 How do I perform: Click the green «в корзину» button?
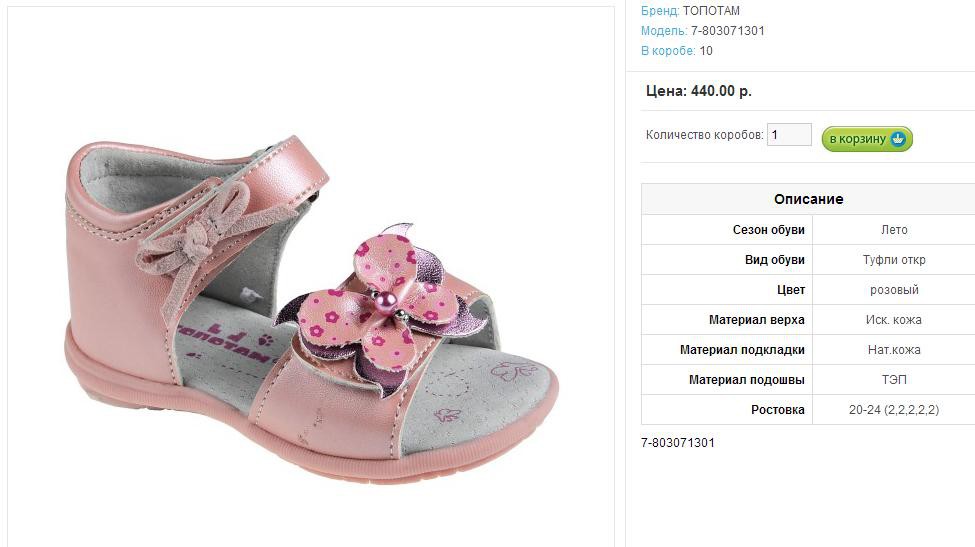(x=858, y=139)
